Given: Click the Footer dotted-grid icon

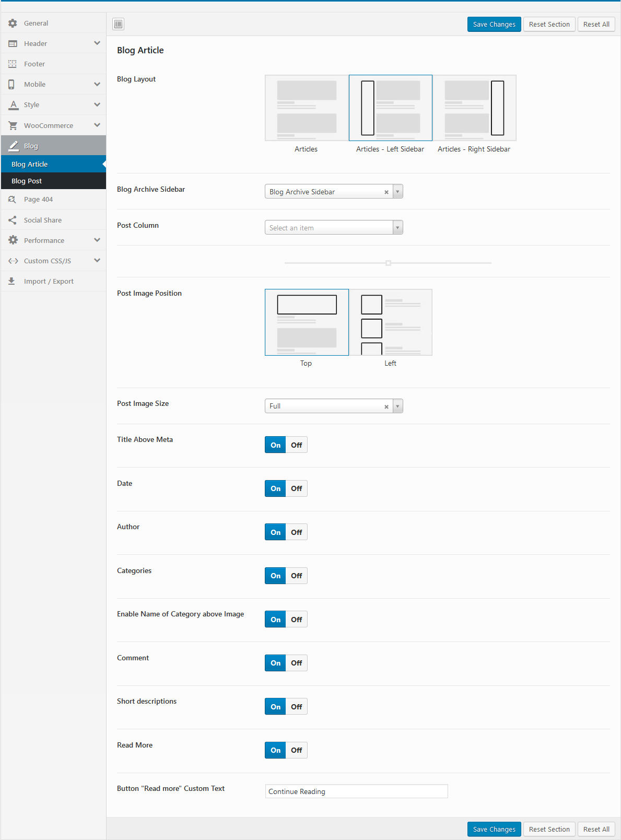Looking at the screenshot, I should coord(13,64).
